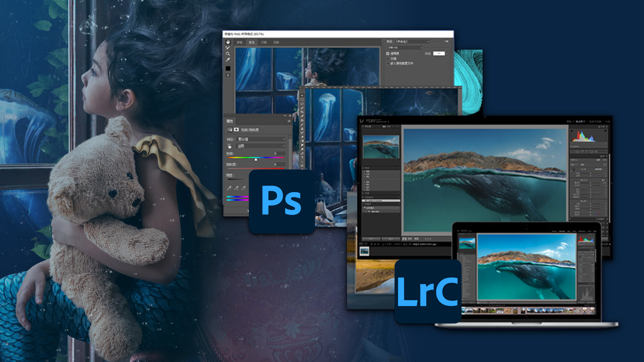The height and width of the screenshot is (362, 644).
Task: Switch to the 4-Up view tab in Save for Web
Action: click(x=276, y=42)
